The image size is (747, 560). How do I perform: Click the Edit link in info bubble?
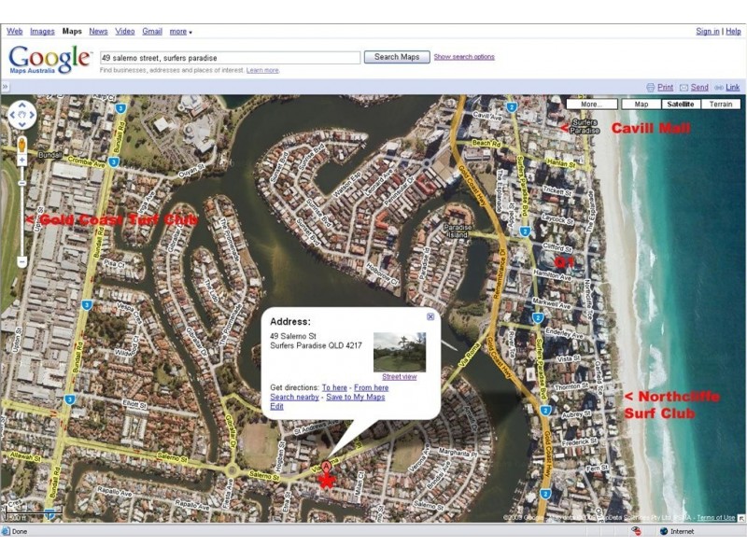click(x=276, y=406)
